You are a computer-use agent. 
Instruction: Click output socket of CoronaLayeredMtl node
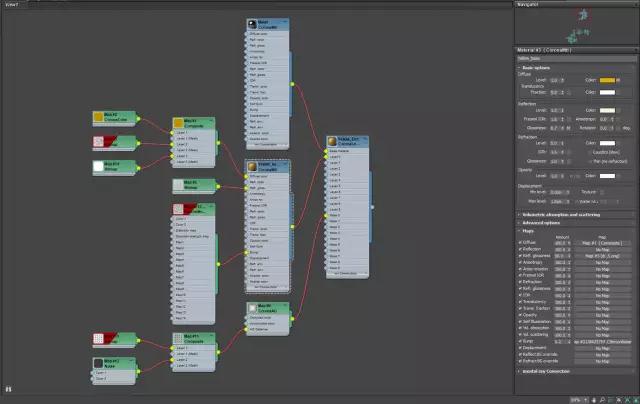[x=372, y=207]
